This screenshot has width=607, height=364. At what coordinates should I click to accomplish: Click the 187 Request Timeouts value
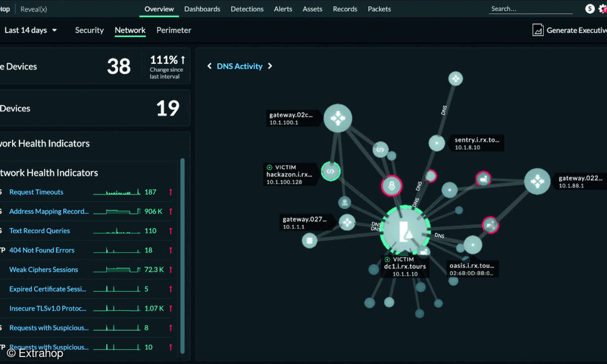(150, 192)
